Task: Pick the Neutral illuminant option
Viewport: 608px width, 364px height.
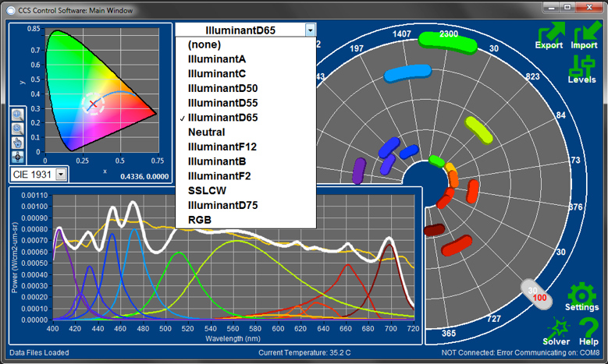Action: pyautogui.click(x=207, y=132)
